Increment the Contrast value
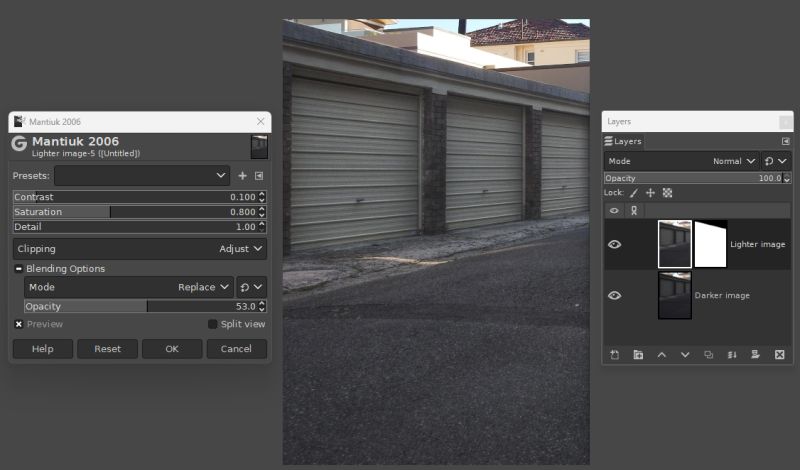This screenshot has height=470, width=800. 262,194
